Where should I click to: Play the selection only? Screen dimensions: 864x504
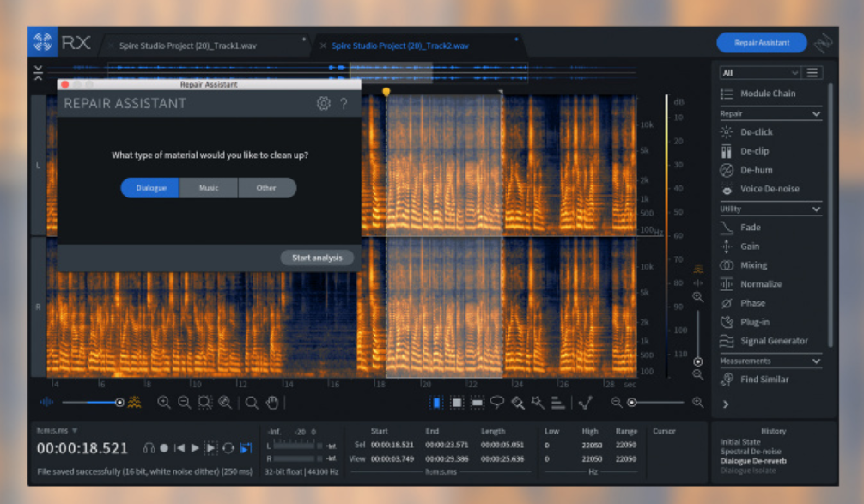(x=210, y=448)
